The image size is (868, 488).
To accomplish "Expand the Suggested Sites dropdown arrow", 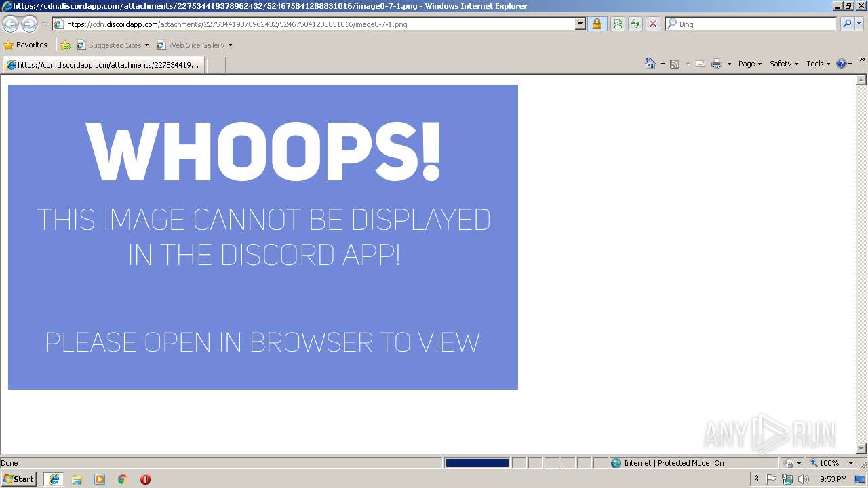I will (146, 45).
